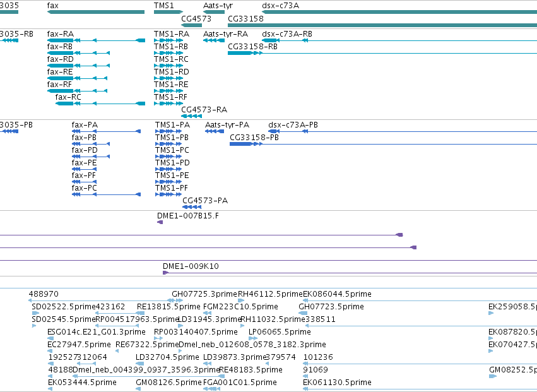Open protein fax-PC label

[x=85, y=188]
